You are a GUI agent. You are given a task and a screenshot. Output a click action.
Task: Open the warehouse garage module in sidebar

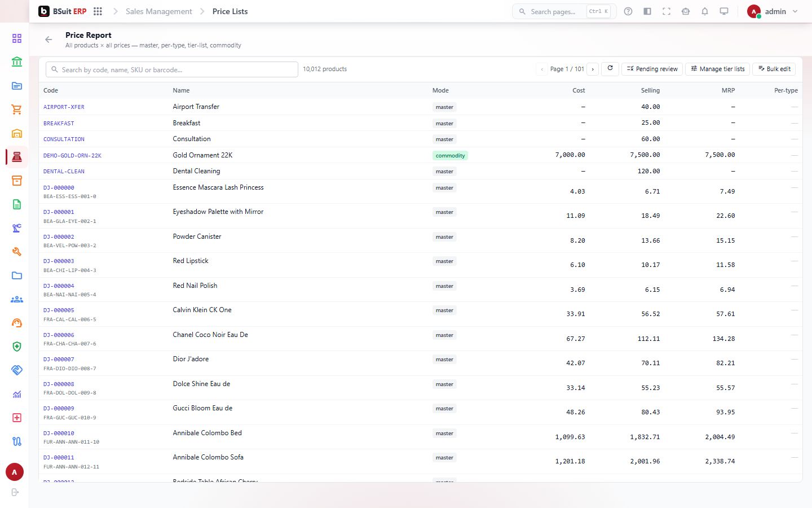17,133
